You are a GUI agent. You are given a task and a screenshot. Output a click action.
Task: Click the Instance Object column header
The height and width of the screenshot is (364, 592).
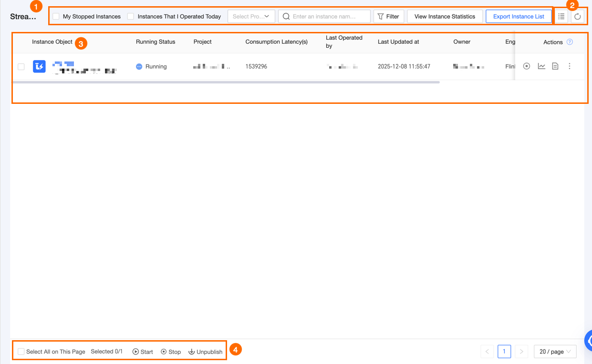pyautogui.click(x=52, y=42)
